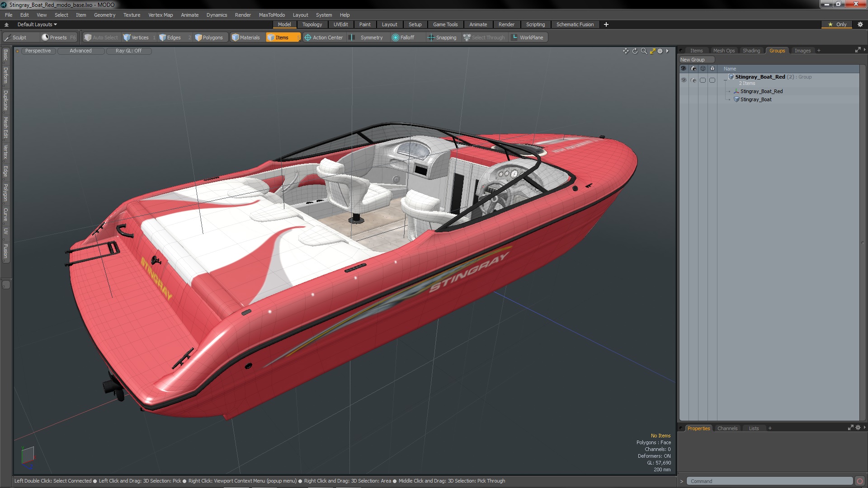The width and height of the screenshot is (868, 488).
Task: Click the Auto Select button
Action: [101, 38]
